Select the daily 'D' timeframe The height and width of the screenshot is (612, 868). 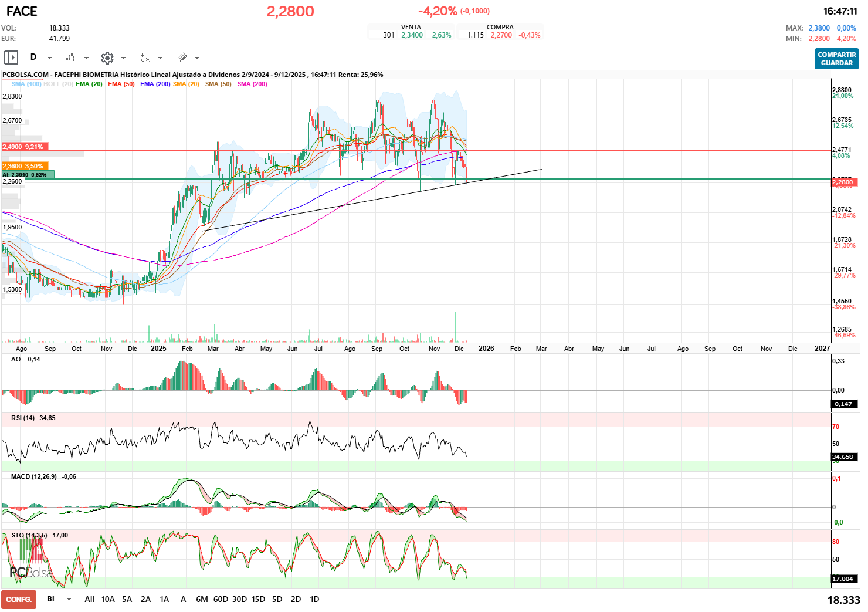pyautogui.click(x=33, y=58)
